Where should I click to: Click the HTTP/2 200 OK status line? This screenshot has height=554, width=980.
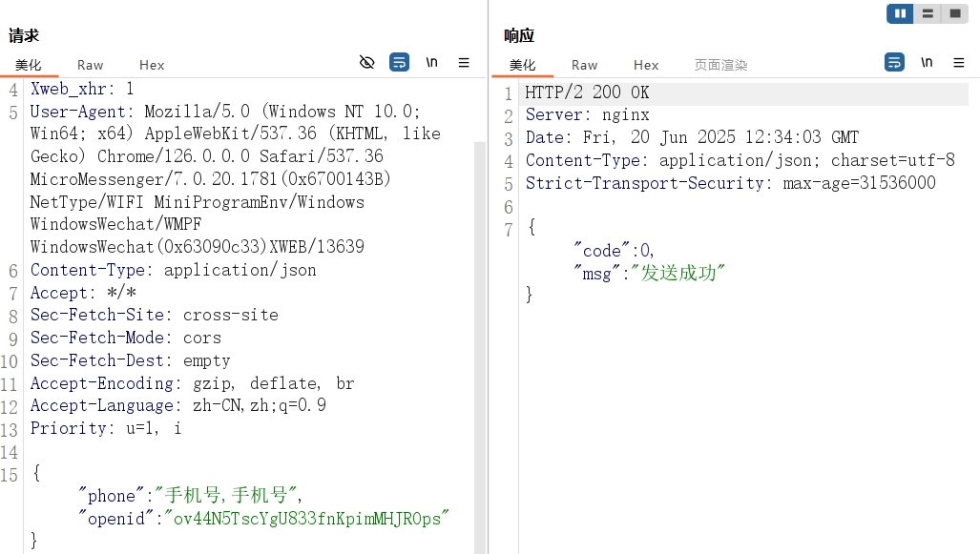(587, 92)
